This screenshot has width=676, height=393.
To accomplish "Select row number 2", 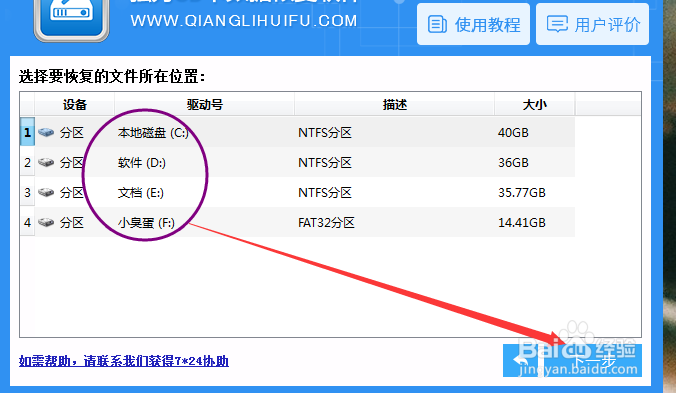I will coord(27,162).
